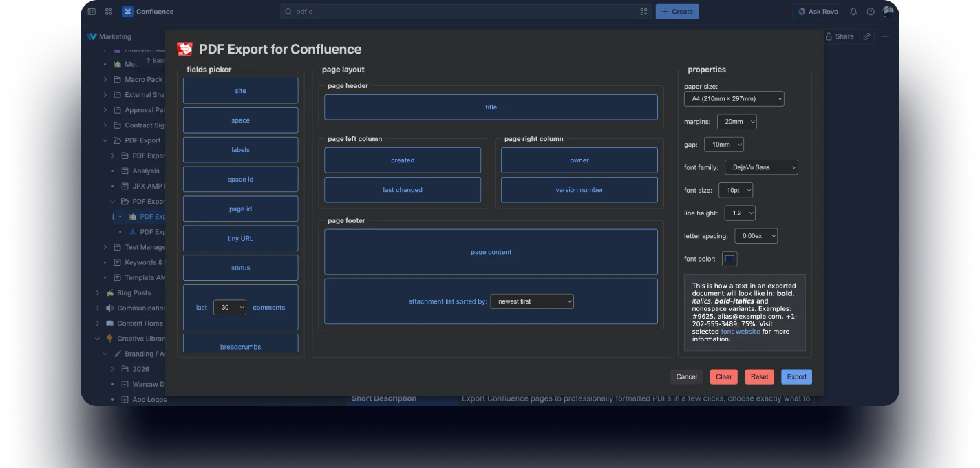Select the title block in page header
Image resolution: width=980 pixels, height=468 pixels.
[491, 107]
